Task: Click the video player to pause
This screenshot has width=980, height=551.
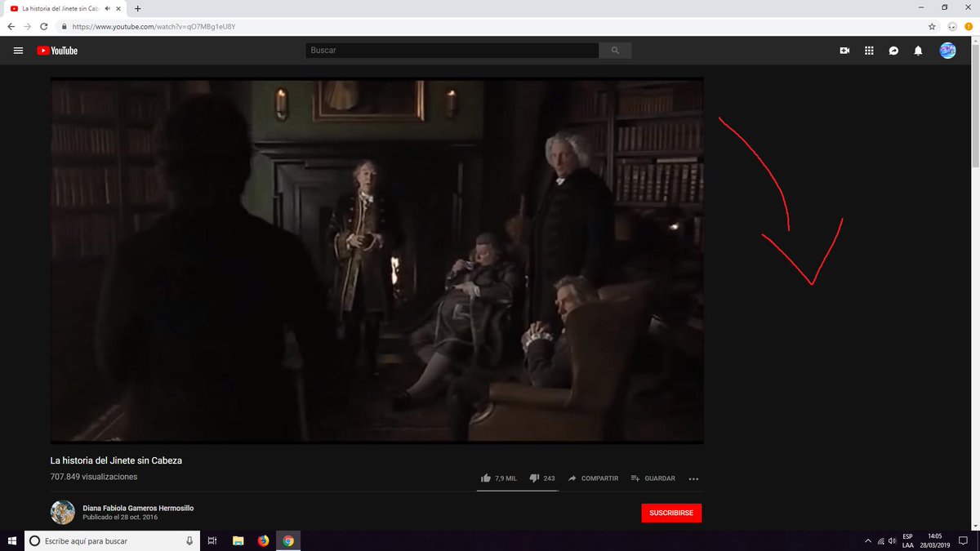Action: tap(376, 260)
